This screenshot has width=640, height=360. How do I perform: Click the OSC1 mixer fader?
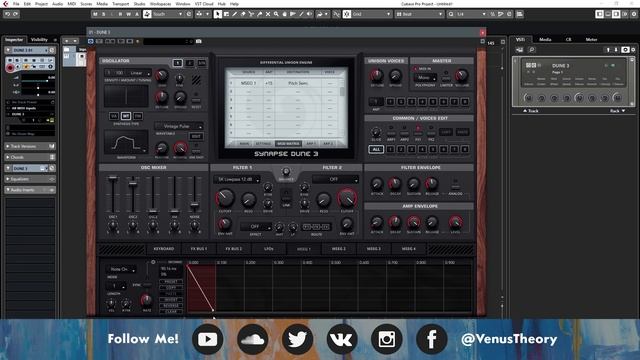point(113,178)
